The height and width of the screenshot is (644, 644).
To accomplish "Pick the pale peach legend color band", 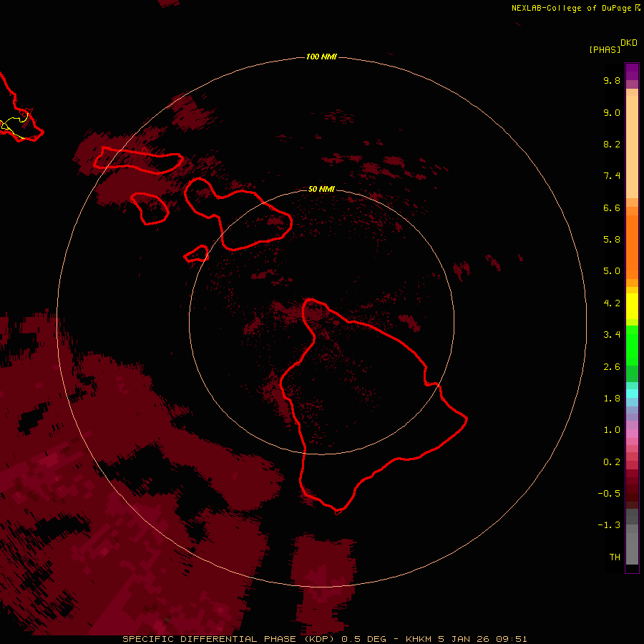I will point(632,147).
